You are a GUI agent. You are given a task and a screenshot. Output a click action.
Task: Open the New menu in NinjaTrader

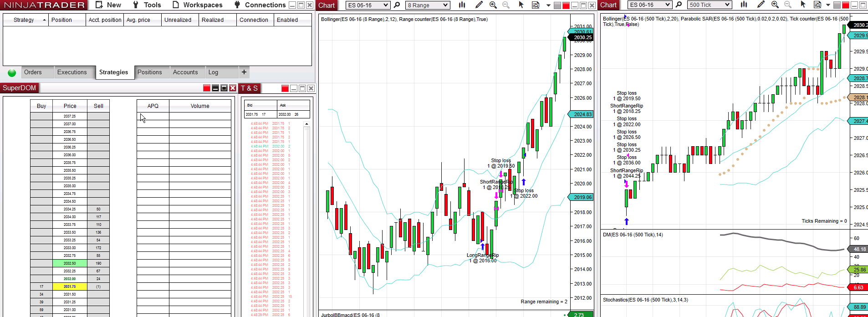click(x=108, y=5)
